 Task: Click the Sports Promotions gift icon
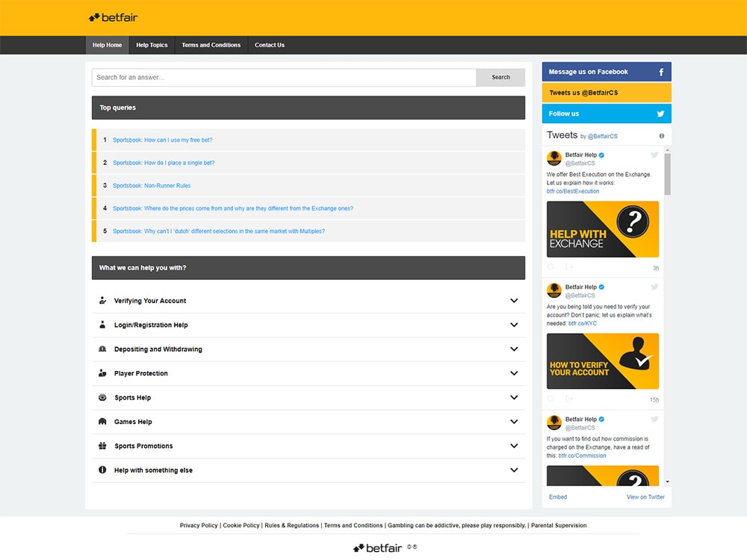point(102,446)
